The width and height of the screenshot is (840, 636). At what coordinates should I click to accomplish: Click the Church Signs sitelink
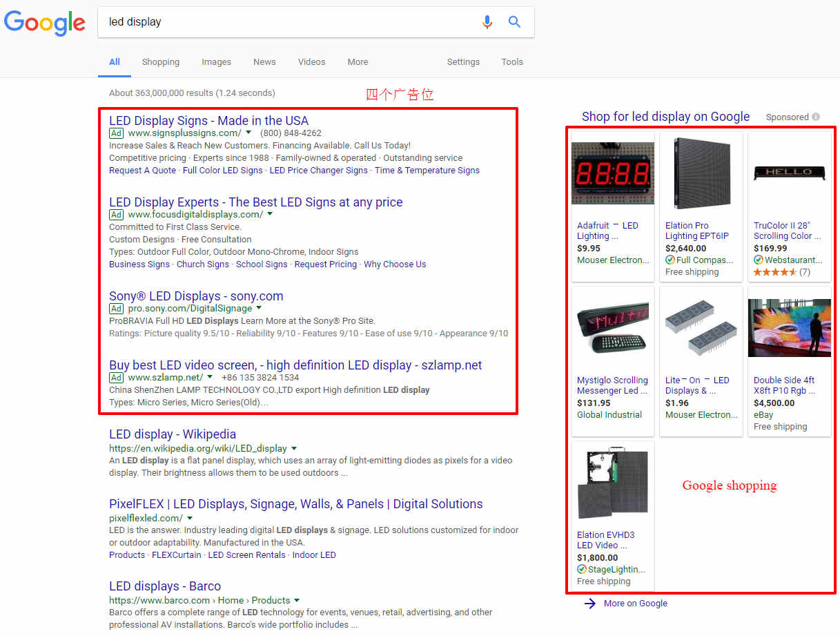pos(203,264)
